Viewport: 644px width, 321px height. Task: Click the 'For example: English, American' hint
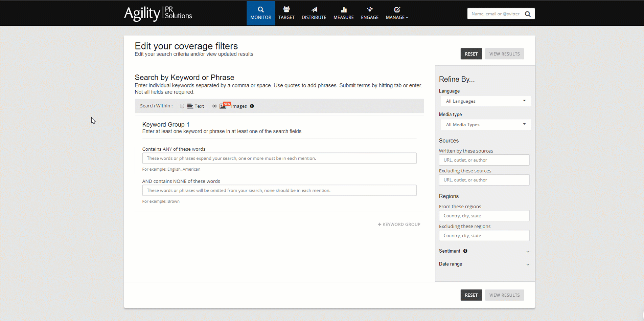(171, 169)
